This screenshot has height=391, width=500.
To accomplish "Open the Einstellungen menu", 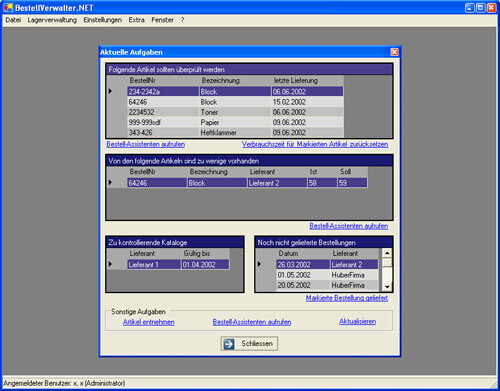I will coord(103,20).
